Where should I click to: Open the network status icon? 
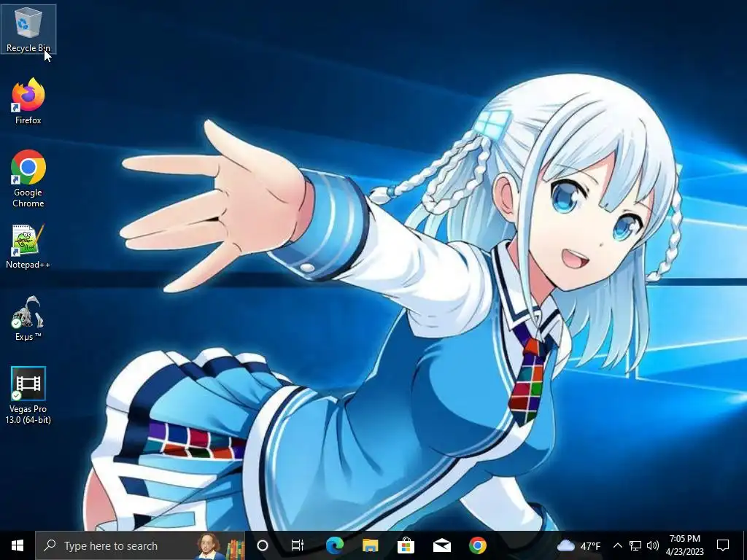click(x=635, y=545)
